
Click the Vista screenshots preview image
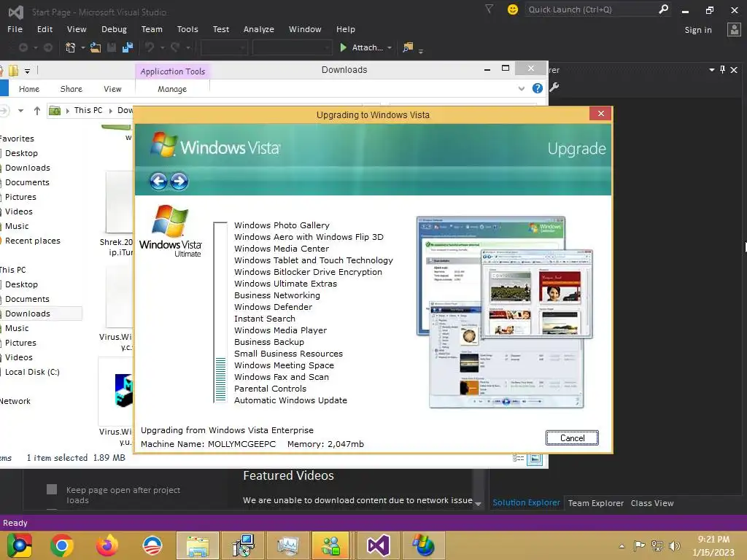click(505, 312)
